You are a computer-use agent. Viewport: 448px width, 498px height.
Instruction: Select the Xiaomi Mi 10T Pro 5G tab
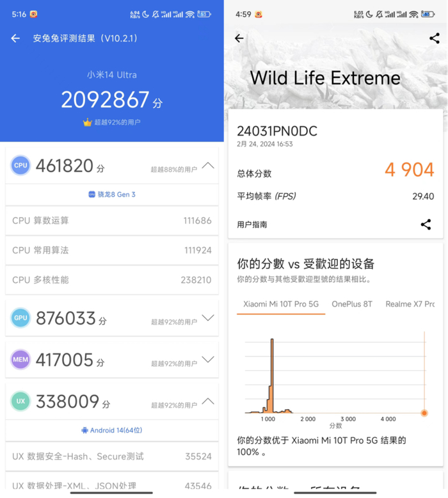click(281, 304)
